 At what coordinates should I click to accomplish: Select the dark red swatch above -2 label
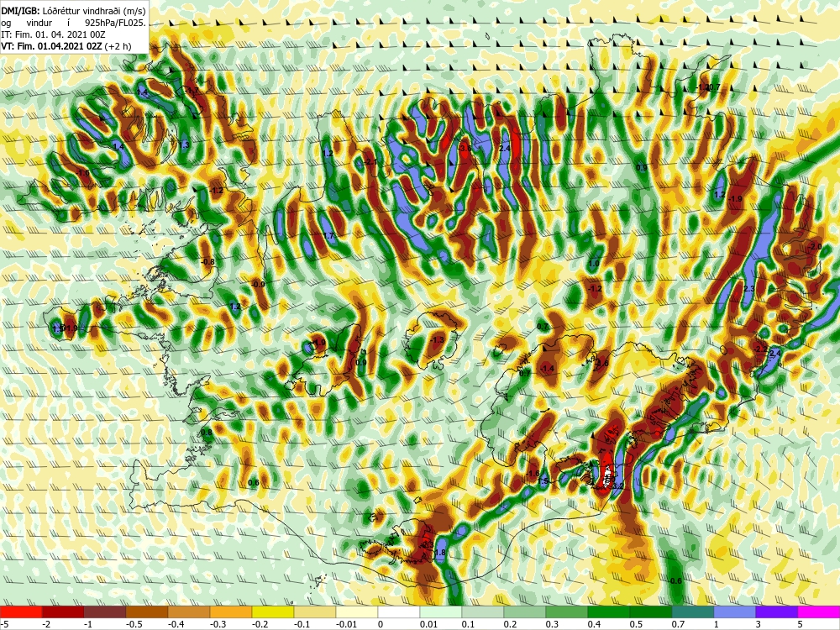(x=63, y=612)
